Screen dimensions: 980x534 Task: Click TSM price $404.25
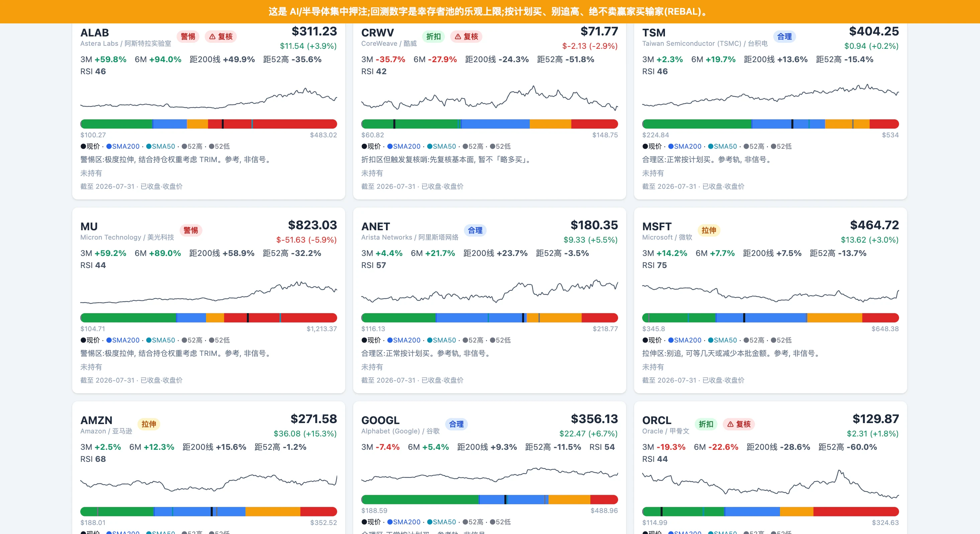click(874, 31)
